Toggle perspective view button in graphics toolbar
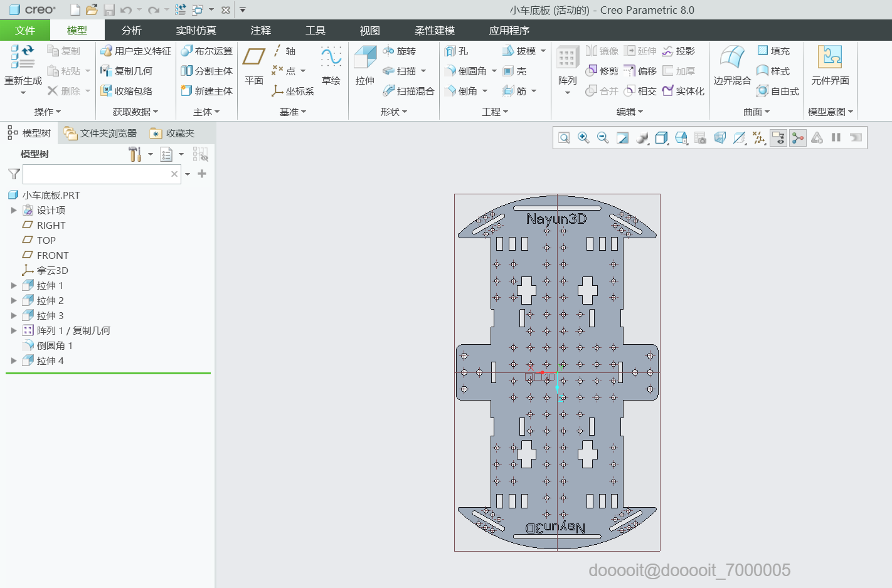 [x=719, y=138]
